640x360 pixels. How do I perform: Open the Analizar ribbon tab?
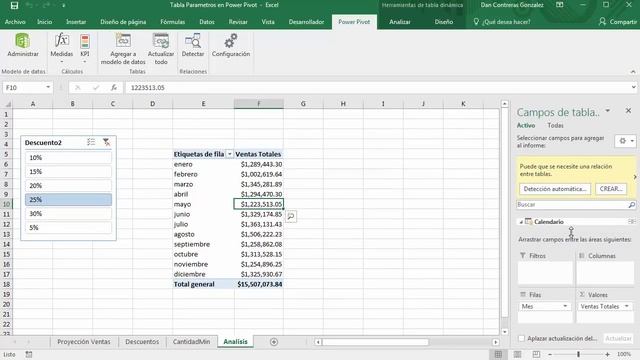[x=400, y=22]
